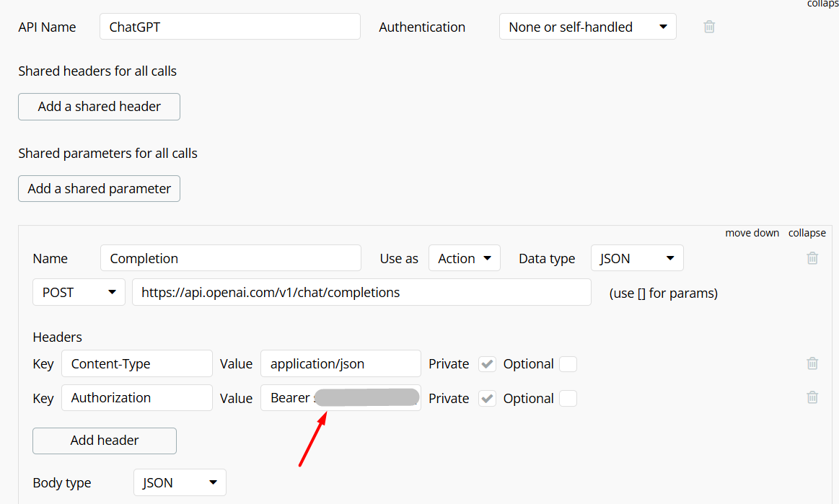Image resolution: width=839 pixels, height=504 pixels.
Task: Delete the Completion call with trash icon
Action: 812,258
